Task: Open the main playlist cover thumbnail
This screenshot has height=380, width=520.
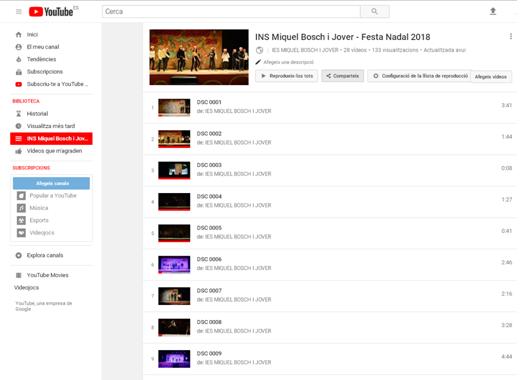Action: [199, 57]
